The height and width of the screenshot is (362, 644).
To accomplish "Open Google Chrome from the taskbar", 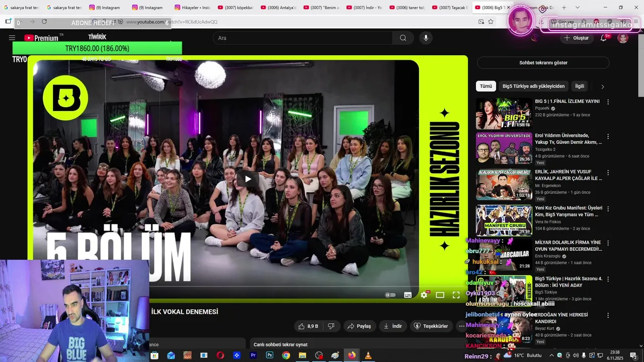I will (286, 355).
